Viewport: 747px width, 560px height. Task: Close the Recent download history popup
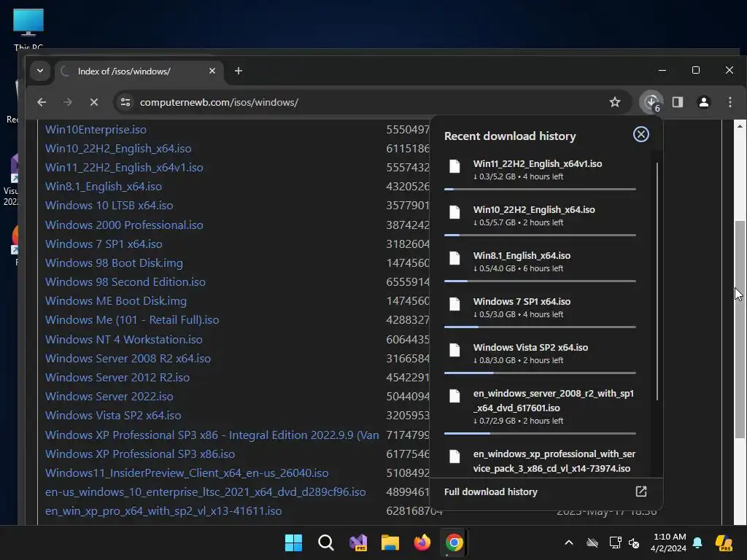coord(640,134)
